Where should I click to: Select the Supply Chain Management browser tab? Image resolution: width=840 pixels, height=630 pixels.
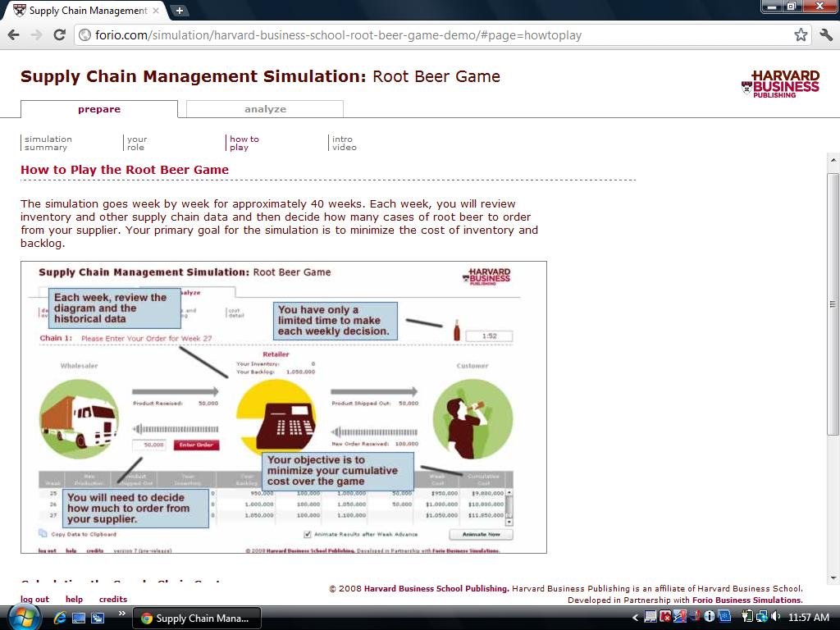(85, 10)
